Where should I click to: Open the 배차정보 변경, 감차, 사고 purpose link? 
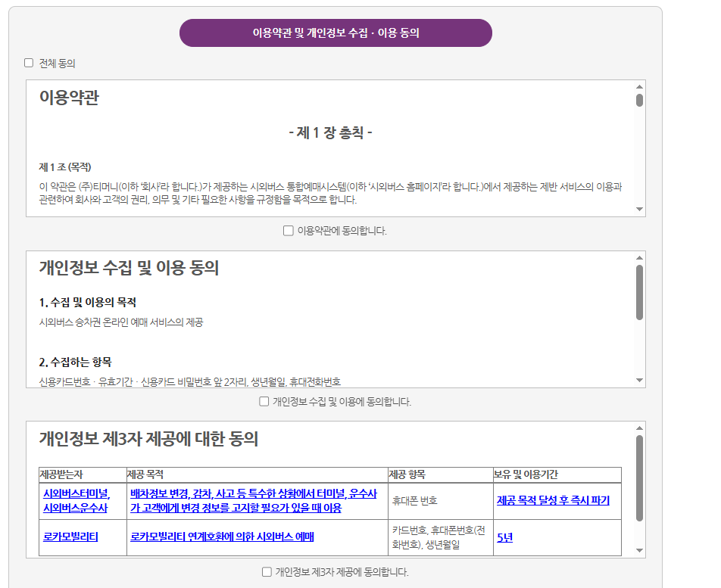click(x=254, y=501)
